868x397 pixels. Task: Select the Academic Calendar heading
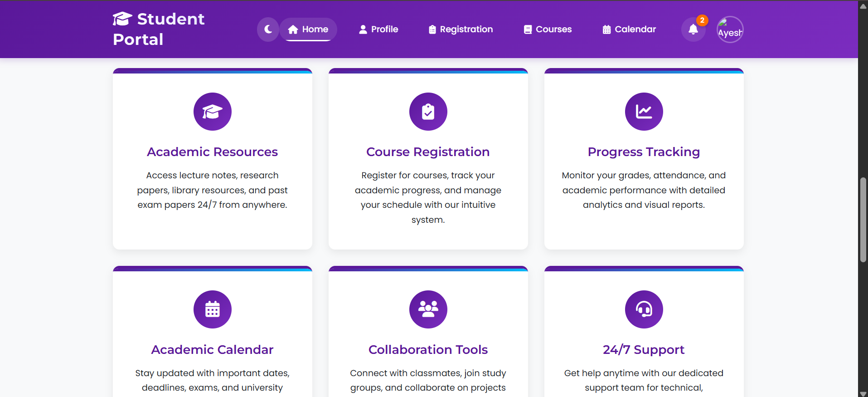coord(213,350)
